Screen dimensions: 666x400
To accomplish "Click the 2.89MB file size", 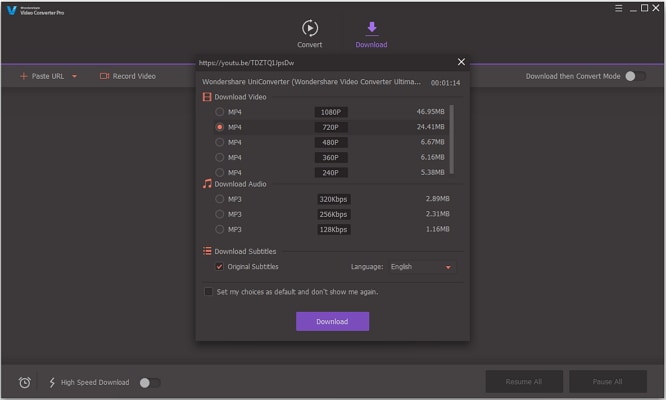I will click(x=437, y=199).
